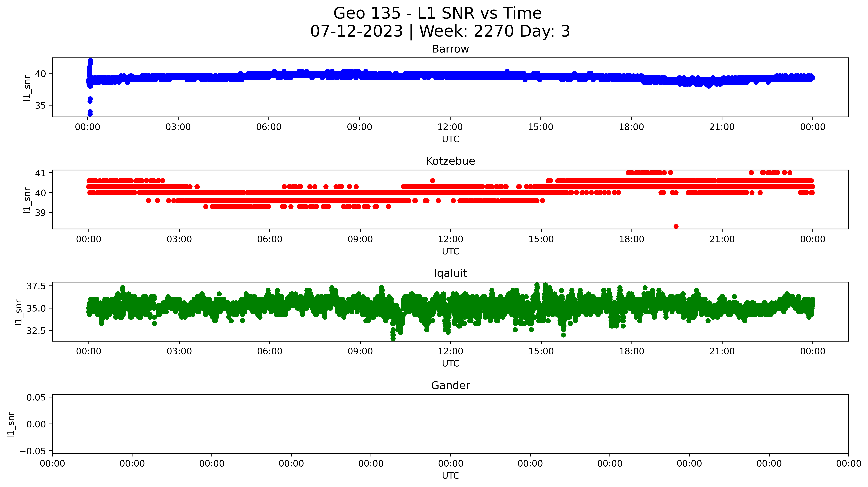Click the Iqaluit x-axis tick "06:00"
The height and width of the screenshot is (487, 868).
[x=270, y=351]
